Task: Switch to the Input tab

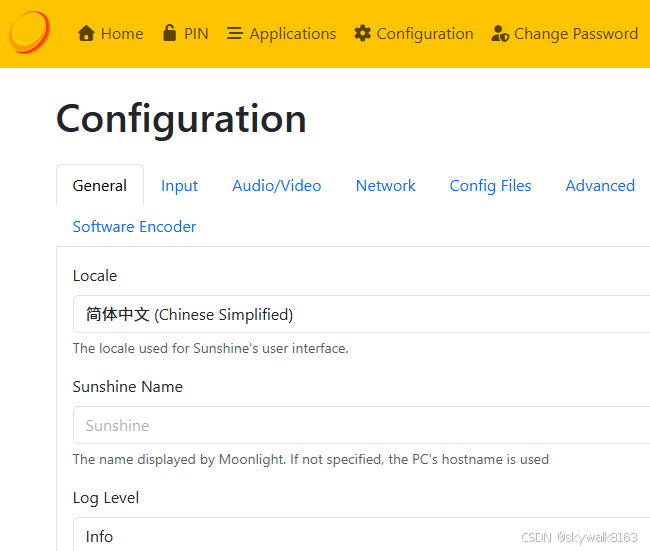Action: click(179, 185)
